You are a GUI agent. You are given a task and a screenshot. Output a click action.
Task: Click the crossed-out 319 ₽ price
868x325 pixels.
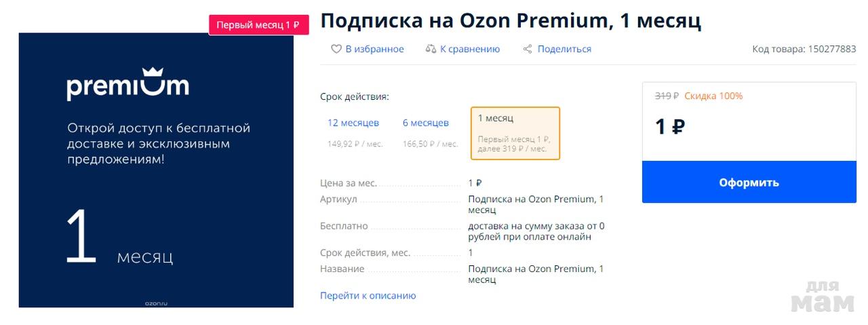[667, 96]
